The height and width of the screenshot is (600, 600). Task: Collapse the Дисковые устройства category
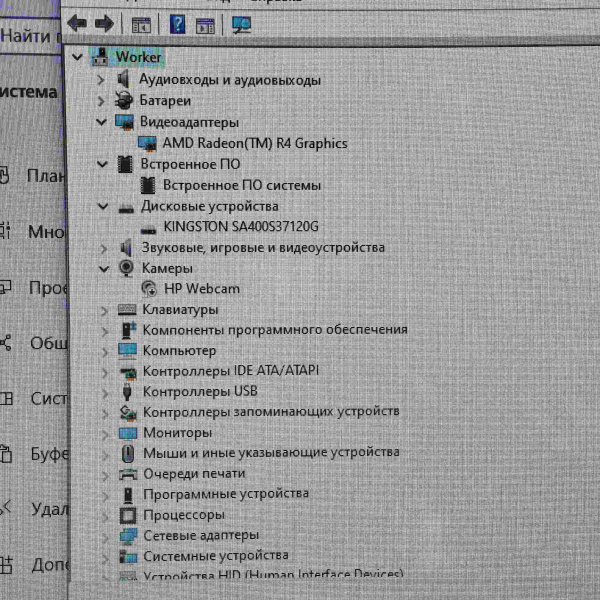pyautogui.click(x=101, y=205)
